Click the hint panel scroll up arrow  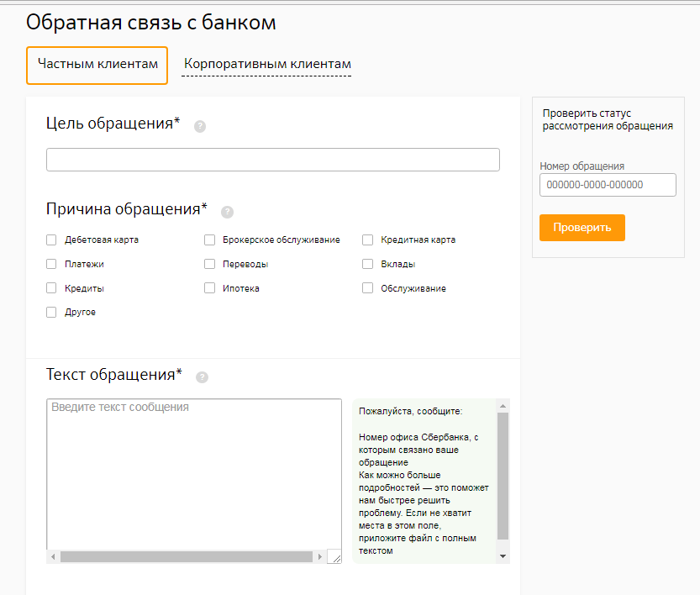pos(503,405)
